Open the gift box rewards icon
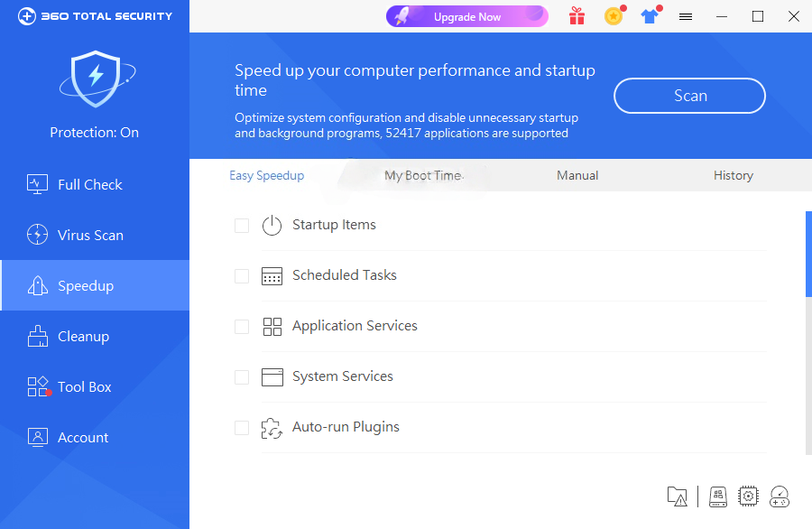Image resolution: width=812 pixels, height=529 pixels. click(x=577, y=16)
